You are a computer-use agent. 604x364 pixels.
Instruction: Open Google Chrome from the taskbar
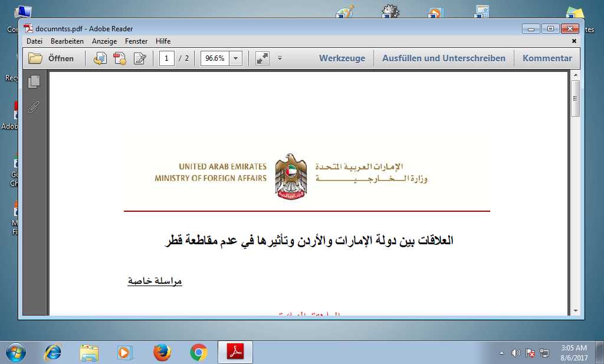[x=199, y=352]
